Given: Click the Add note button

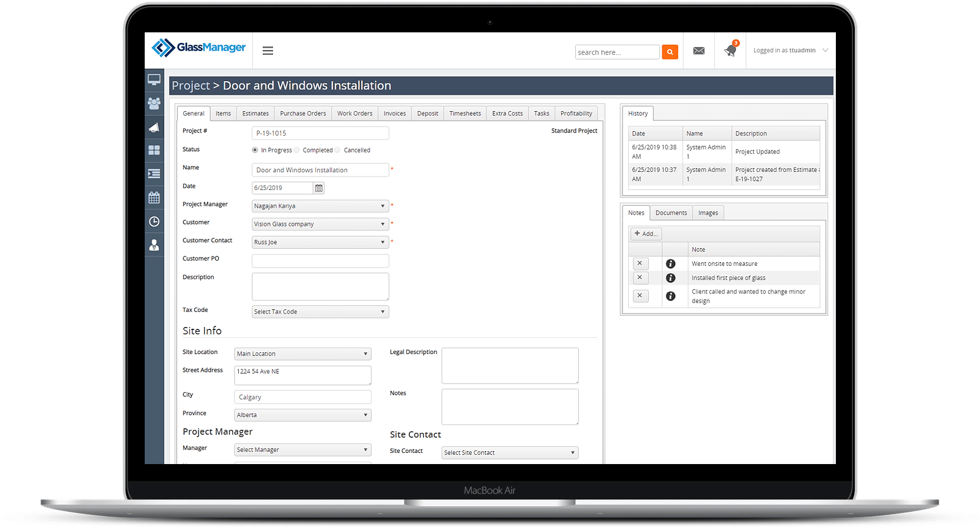Looking at the screenshot, I should coord(646,234).
